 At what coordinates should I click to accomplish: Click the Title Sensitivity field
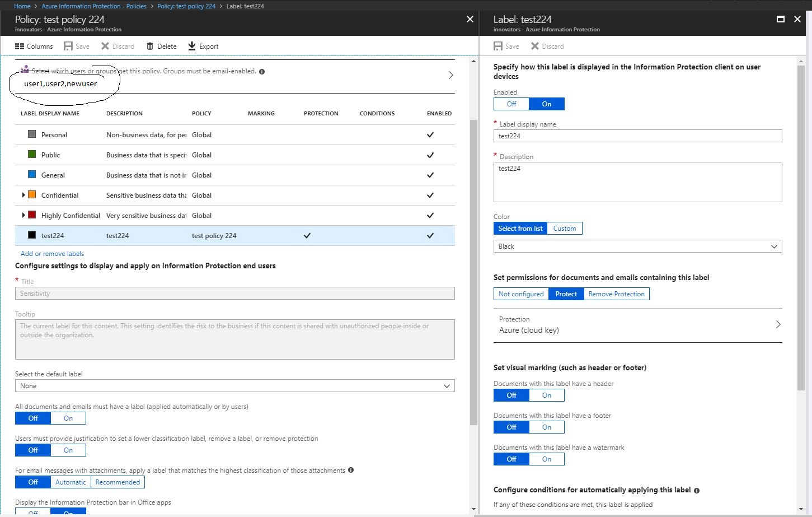pyautogui.click(x=234, y=294)
